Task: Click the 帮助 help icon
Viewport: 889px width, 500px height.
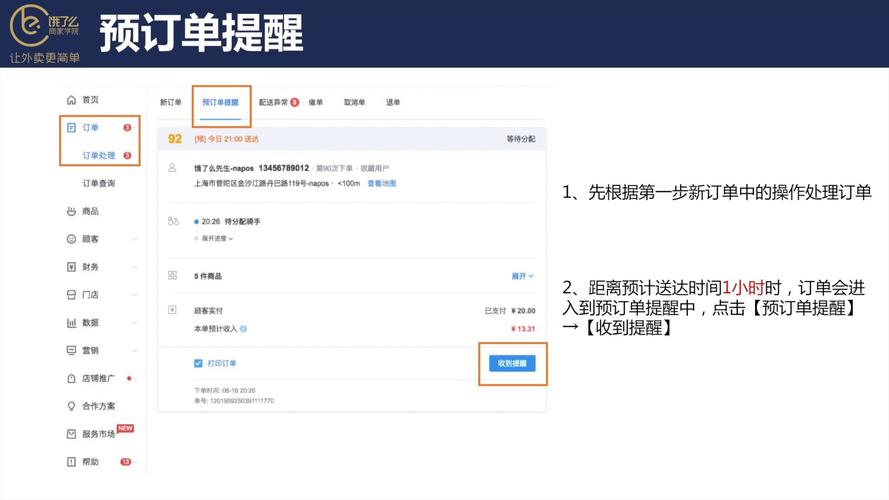Action: tap(71, 461)
